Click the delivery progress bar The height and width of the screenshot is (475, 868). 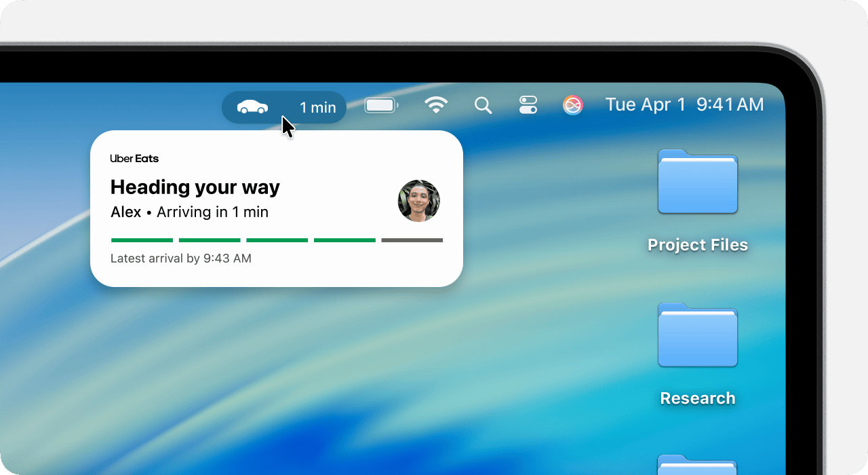coord(277,240)
